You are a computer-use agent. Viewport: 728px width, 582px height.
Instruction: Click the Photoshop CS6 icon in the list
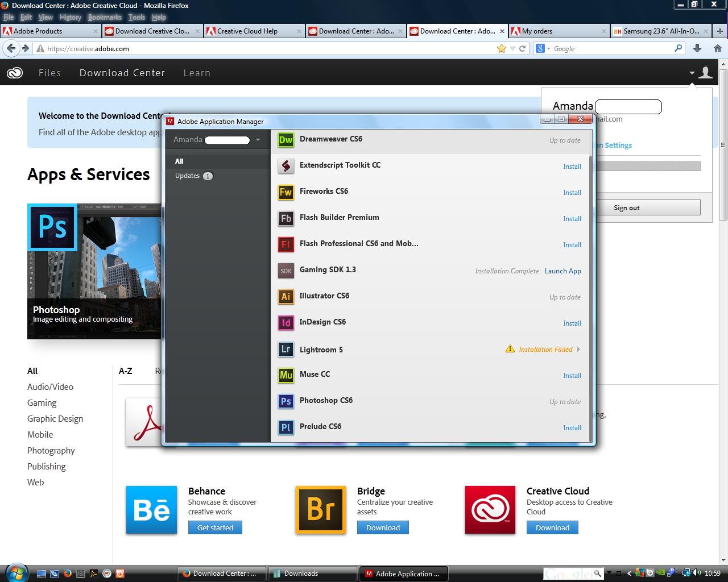286,401
